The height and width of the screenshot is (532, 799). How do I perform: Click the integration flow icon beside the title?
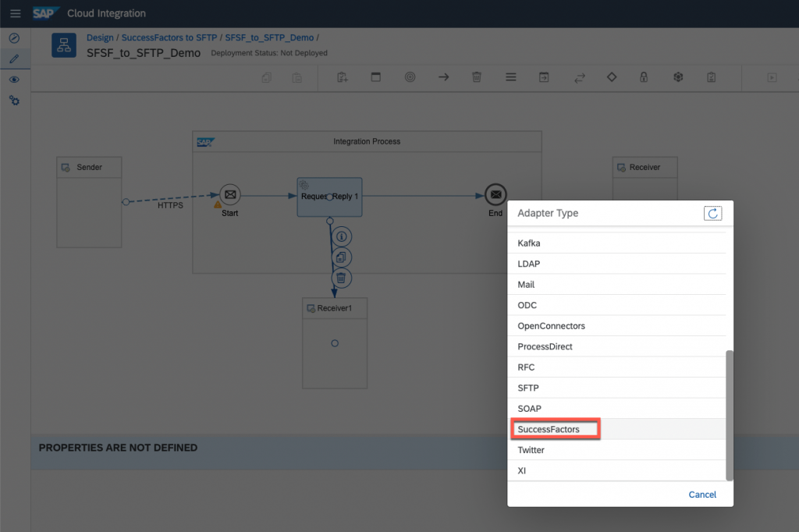tap(64, 45)
